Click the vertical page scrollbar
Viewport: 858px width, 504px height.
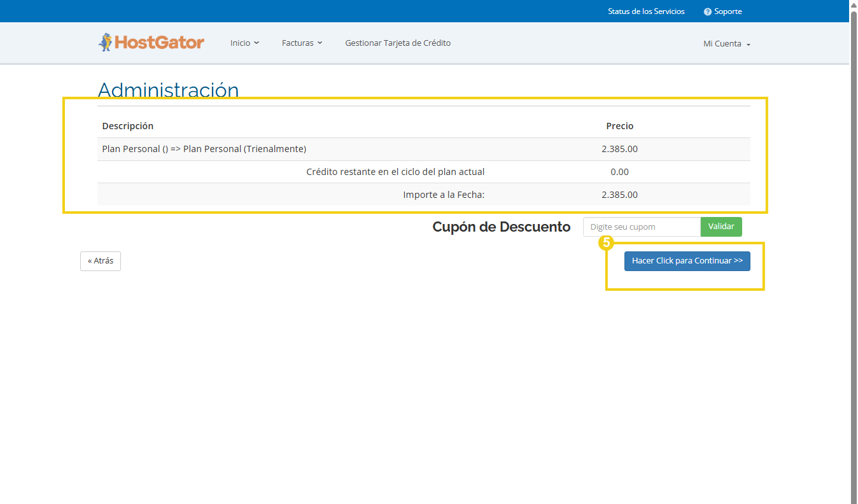[854, 255]
